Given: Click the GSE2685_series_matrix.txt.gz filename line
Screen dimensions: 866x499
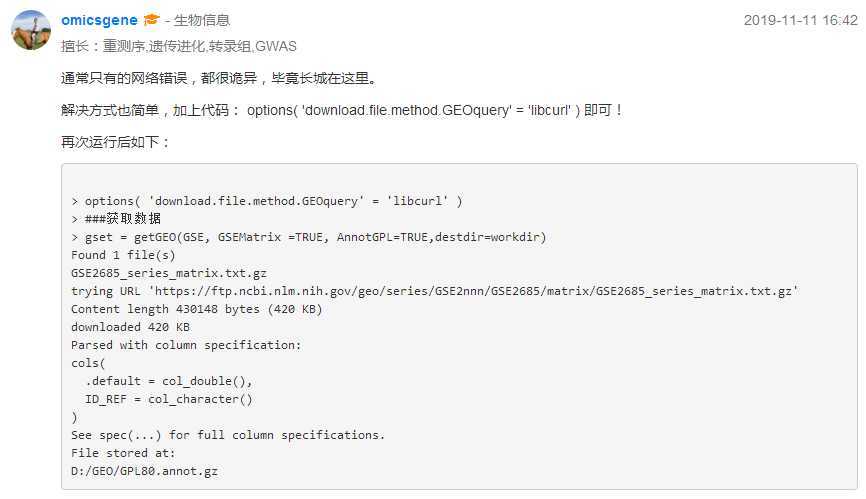Looking at the screenshot, I should pyautogui.click(x=169, y=273).
